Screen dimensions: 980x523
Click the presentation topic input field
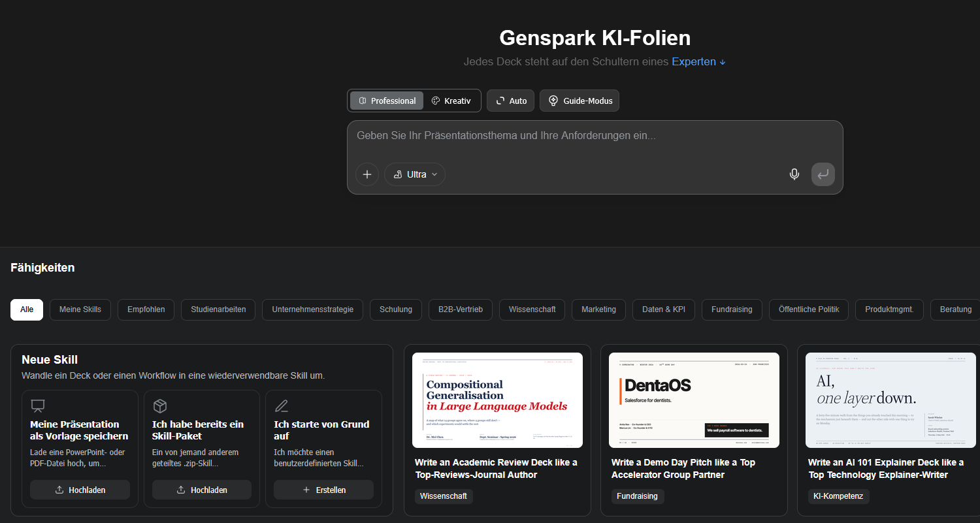click(x=595, y=136)
